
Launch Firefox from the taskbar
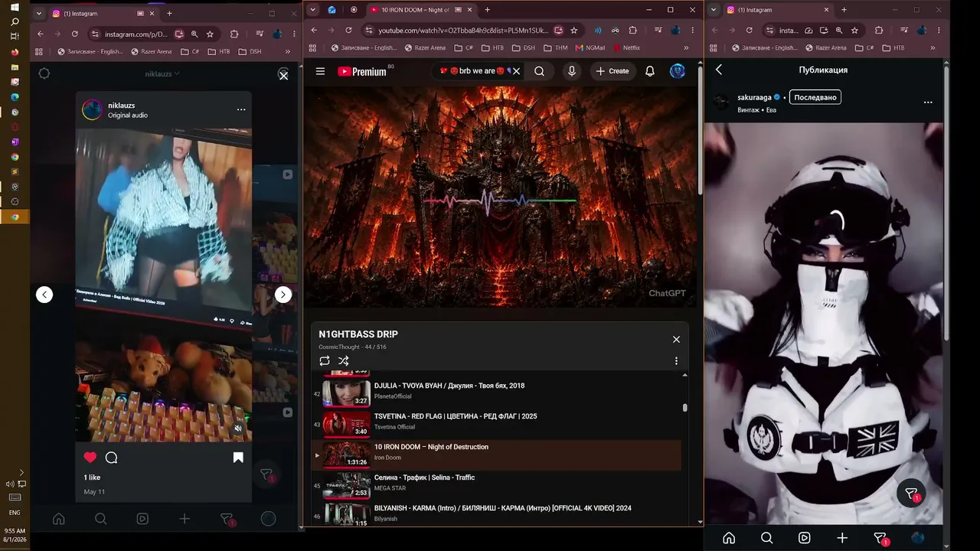15,52
